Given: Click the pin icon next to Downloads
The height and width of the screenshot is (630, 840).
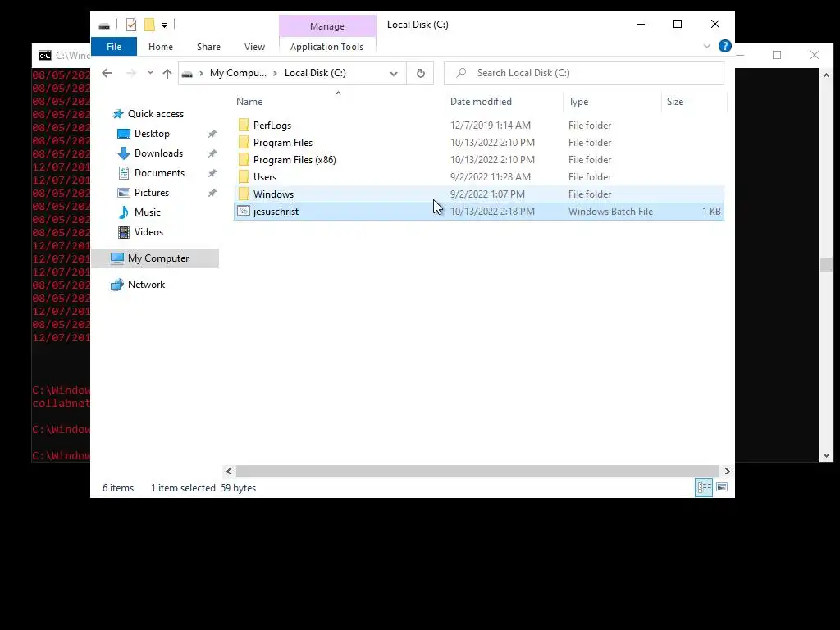Looking at the screenshot, I should [x=212, y=153].
